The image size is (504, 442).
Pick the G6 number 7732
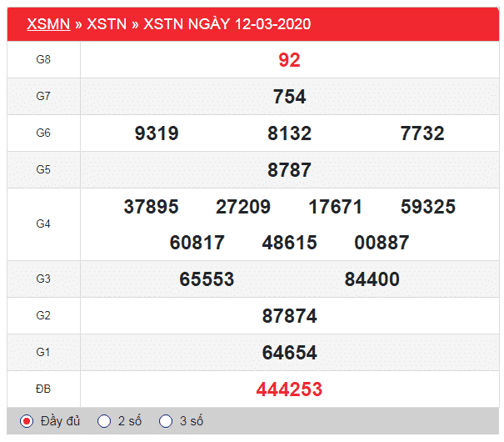click(422, 133)
